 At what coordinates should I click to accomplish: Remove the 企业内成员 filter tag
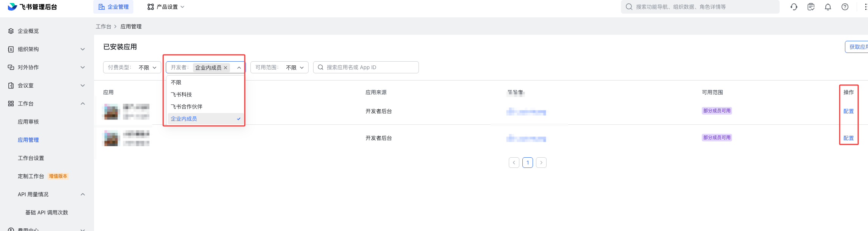click(x=225, y=68)
